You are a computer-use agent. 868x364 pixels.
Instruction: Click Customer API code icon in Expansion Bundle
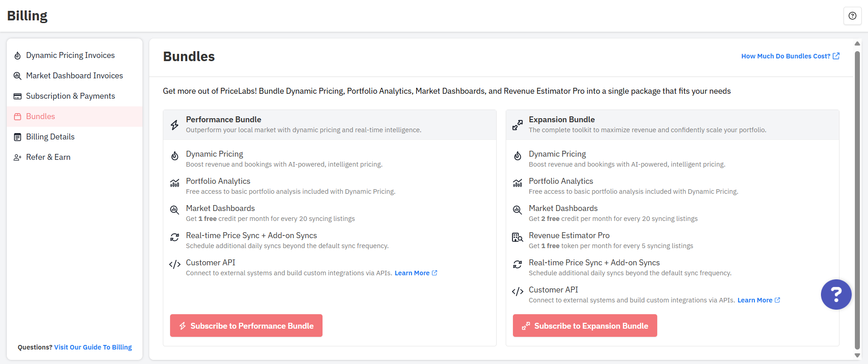(517, 292)
